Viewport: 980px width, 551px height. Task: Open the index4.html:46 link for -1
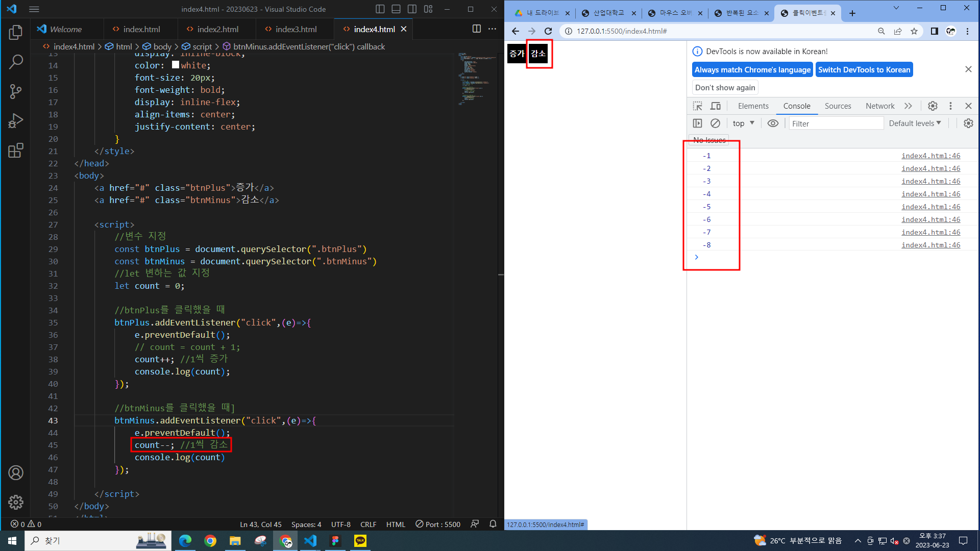[930, 156]
